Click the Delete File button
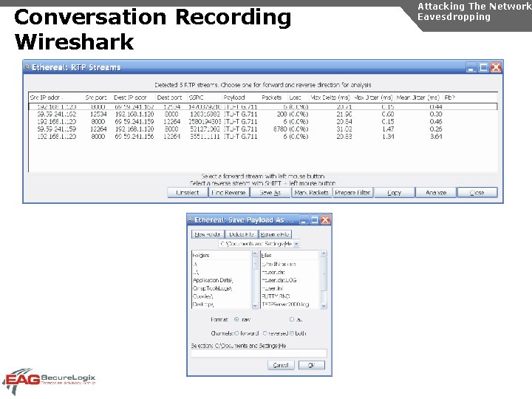The image size is (532, 399). click(241, 234)
